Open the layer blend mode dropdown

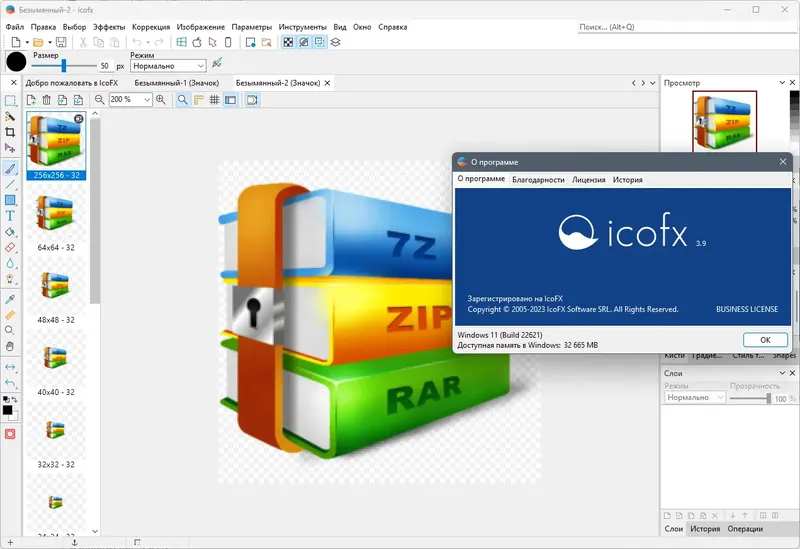tap(695, 397)
